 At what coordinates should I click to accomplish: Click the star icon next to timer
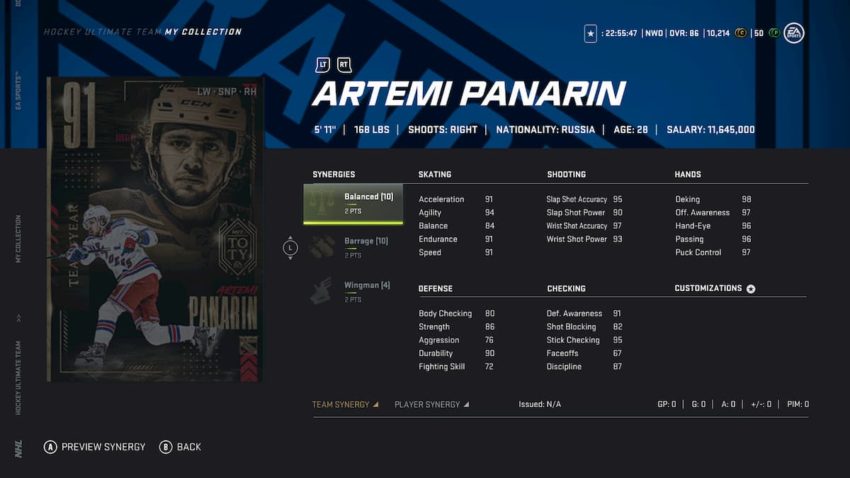pyautogui.click(x=590, y=34)
